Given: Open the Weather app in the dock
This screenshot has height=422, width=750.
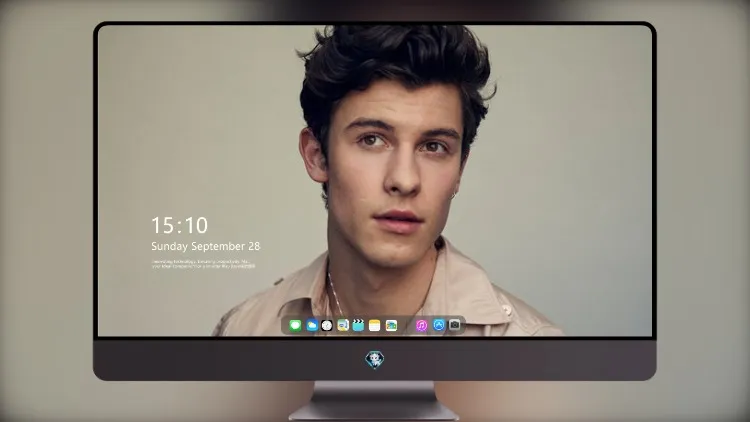Looking at the screenshot, I should coord(312,326).
